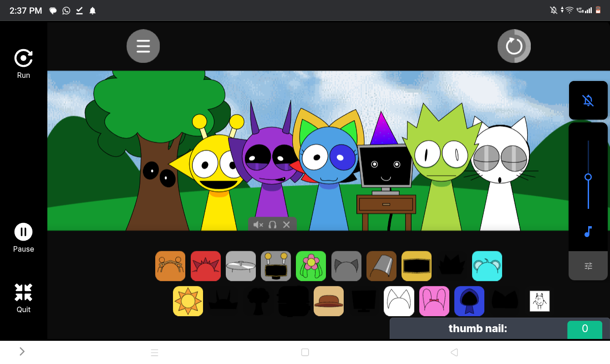Select the orange headphone-arch character icon
610x364 pixels.
point(170,266)
